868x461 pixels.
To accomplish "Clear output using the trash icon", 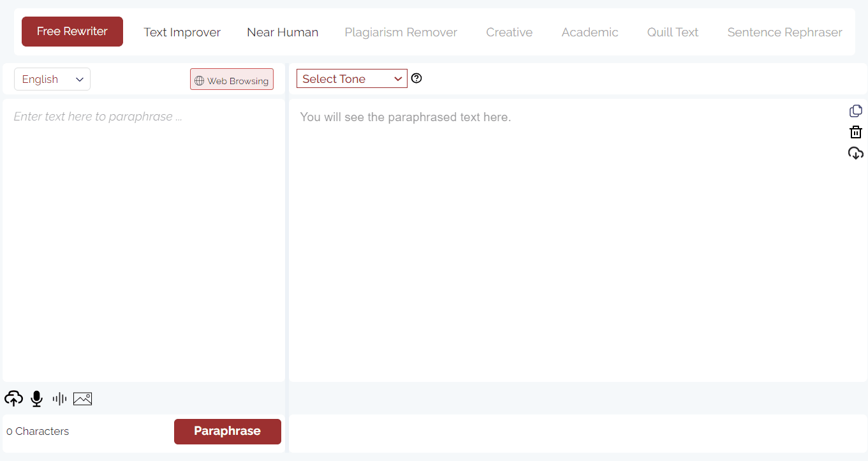I will pyautogui.click(x=855, y=132).
